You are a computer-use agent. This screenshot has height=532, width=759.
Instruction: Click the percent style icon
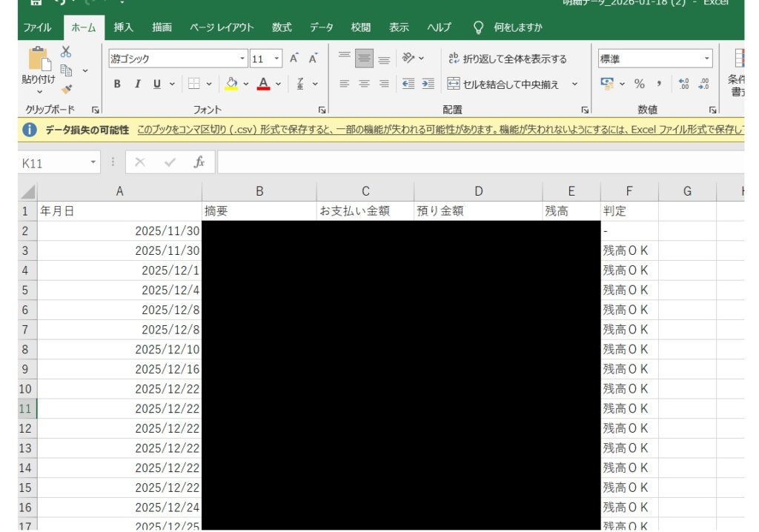pos(639,84)
